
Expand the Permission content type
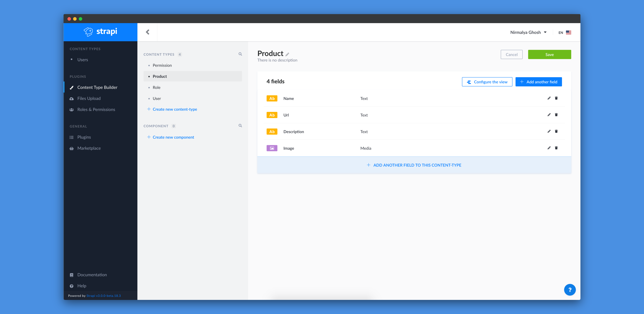162,65
